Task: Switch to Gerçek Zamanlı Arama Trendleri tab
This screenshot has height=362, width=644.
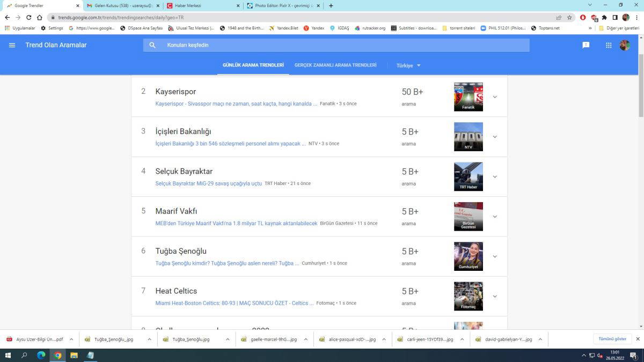Action: [x=335, y=65]
